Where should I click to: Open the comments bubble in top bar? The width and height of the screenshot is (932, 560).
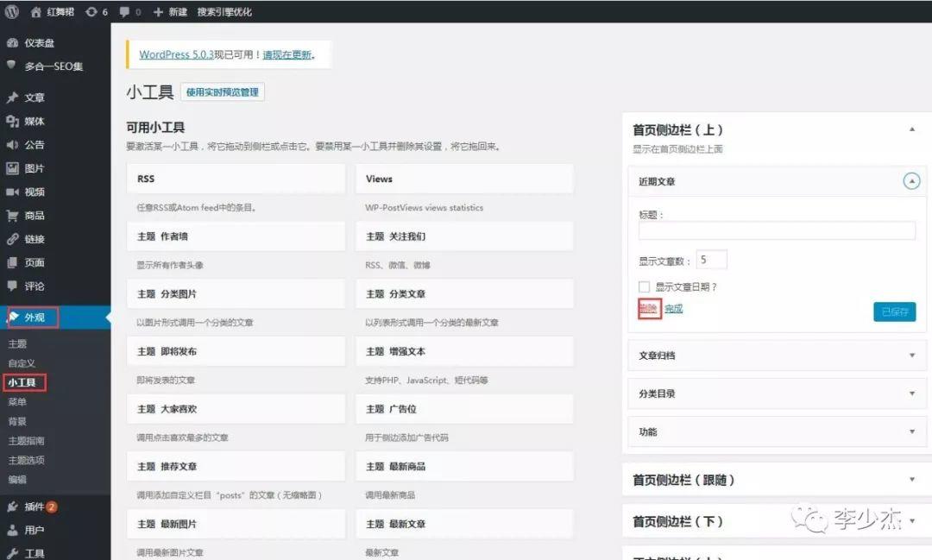pyautogui.click(x=124, y=12)
